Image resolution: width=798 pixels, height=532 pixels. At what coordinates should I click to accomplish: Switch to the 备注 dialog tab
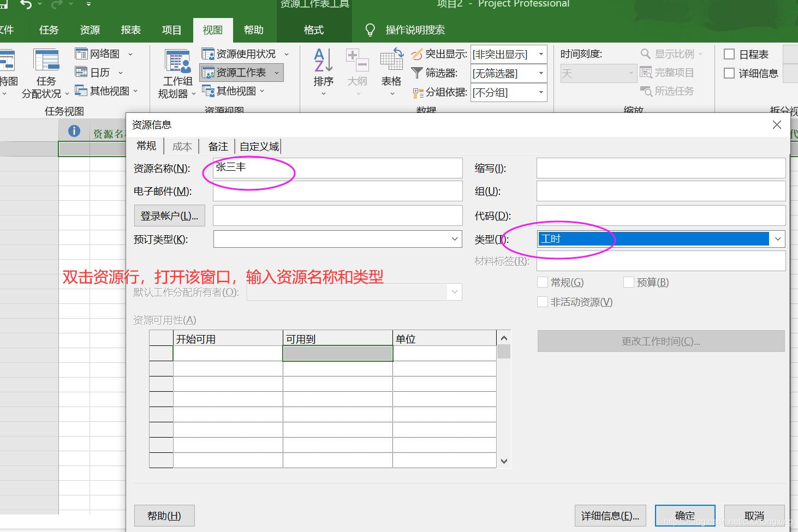[218, 146]
